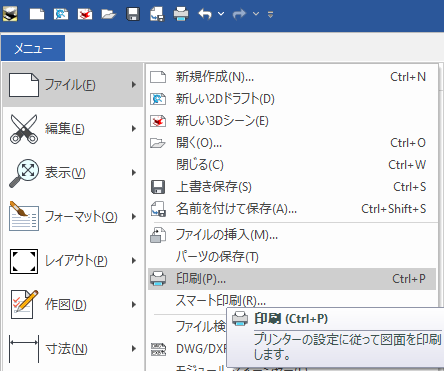The image size is (444, 371).
Task: Choose 上書き保存(S) menu item
Action: (292, 187)
